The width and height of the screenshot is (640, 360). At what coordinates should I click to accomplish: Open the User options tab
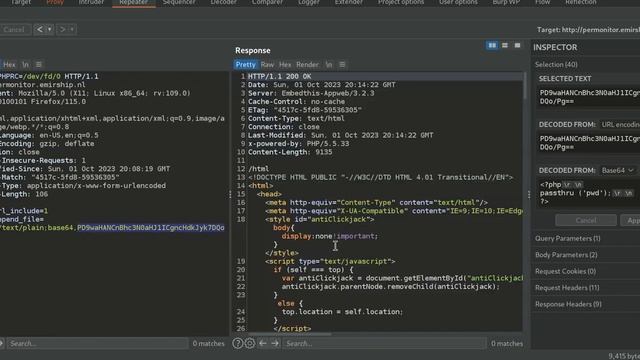tap(458, 2)
